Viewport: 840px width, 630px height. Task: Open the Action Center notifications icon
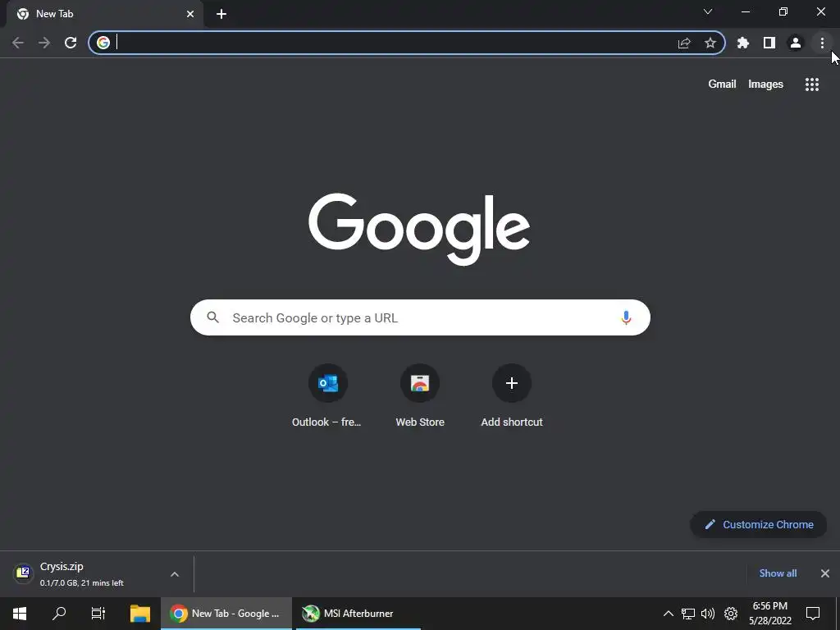813,614
